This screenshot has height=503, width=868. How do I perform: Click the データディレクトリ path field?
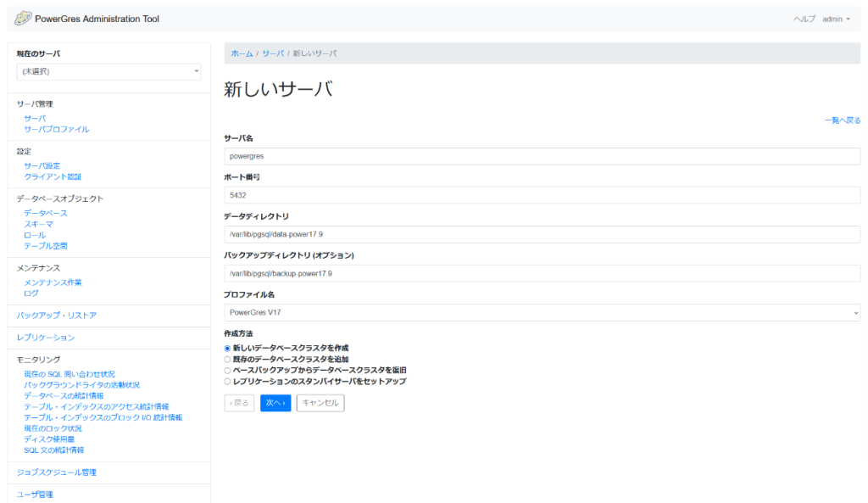[542, 234]
